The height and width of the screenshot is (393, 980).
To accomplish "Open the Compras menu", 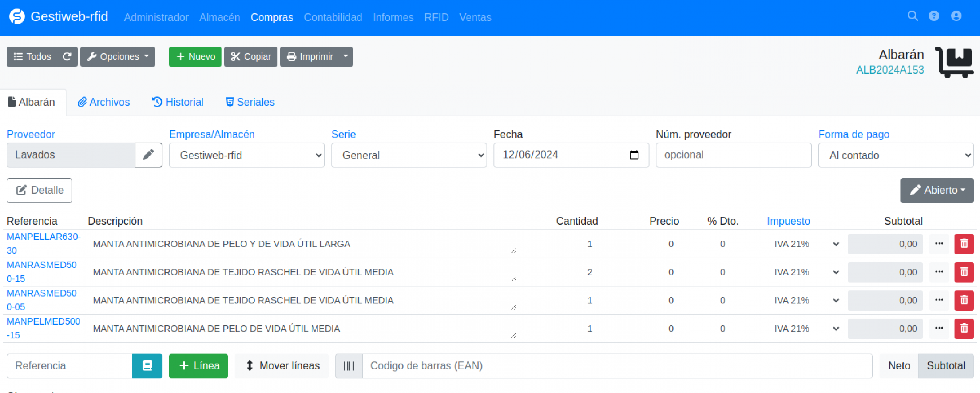I will point(271,17).
